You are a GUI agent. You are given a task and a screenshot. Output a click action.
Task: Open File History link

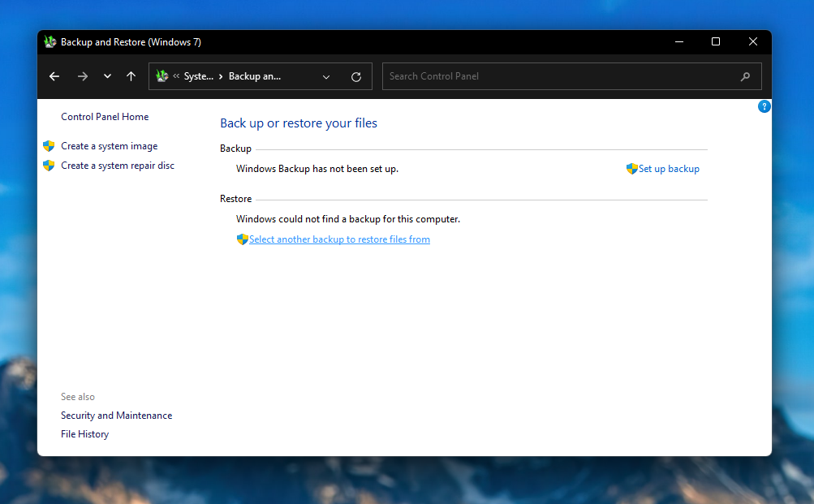coord(84,434)
